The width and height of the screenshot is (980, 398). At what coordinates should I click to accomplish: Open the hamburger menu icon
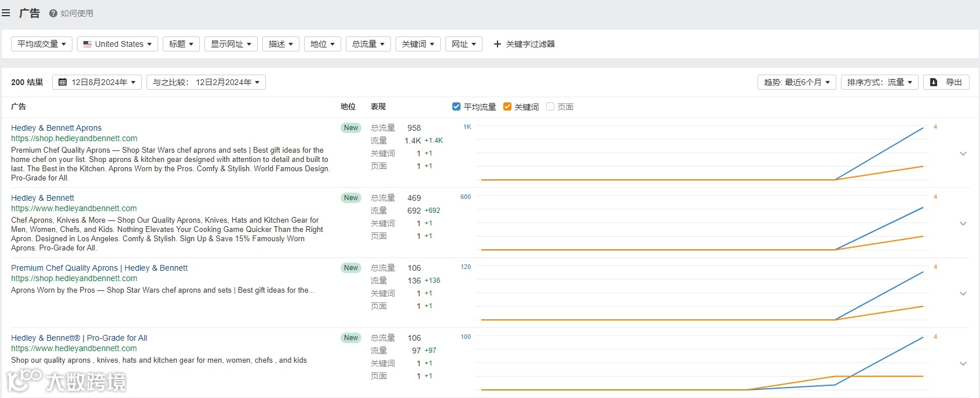[6, 13]
